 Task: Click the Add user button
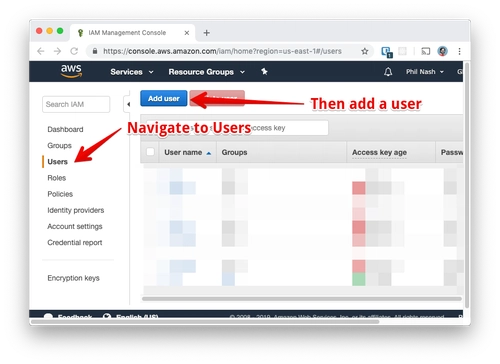(164, 98)
